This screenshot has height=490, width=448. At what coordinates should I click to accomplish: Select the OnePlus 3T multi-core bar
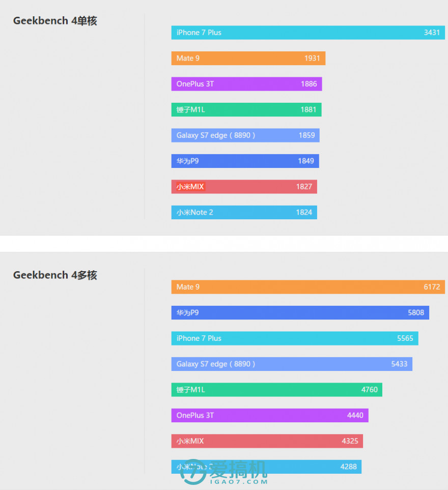click(x=269, y=416)
